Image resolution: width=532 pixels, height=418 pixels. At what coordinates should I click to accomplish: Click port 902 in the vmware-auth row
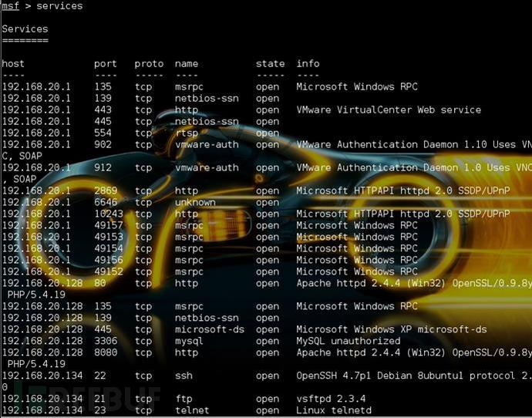point(103,144)
